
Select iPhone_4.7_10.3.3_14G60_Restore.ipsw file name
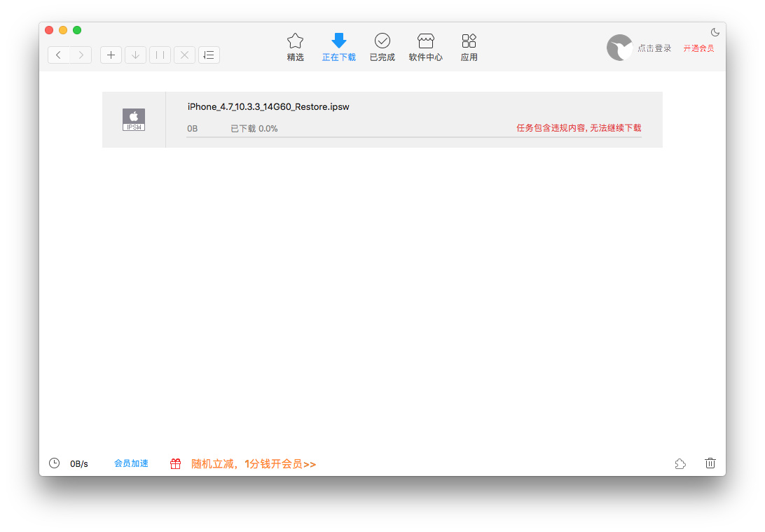tap(268, 107)
